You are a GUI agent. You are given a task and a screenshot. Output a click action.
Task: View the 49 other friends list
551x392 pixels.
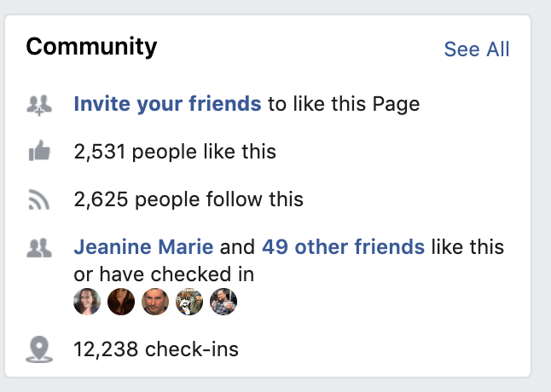343,247
